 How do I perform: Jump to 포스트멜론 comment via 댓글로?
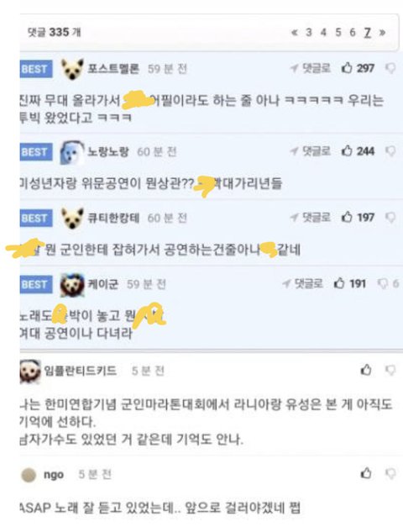(311, 68)
